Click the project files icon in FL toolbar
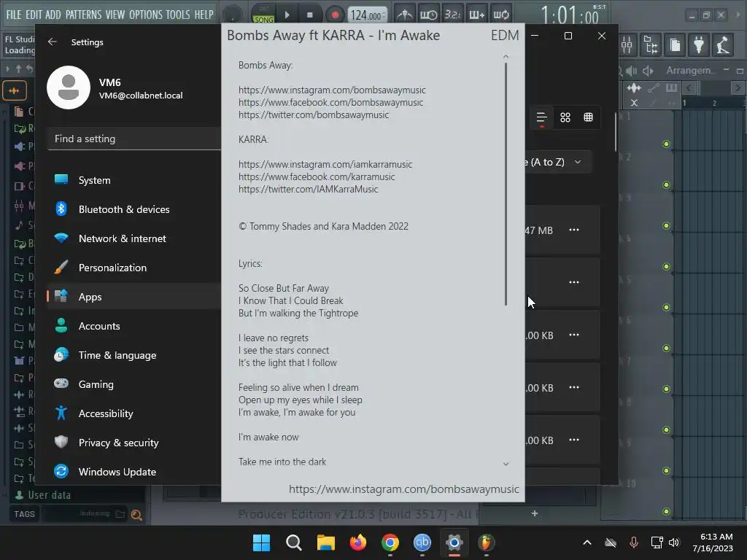The height and width of the screenshot is (560, 747). coord(675,45)
